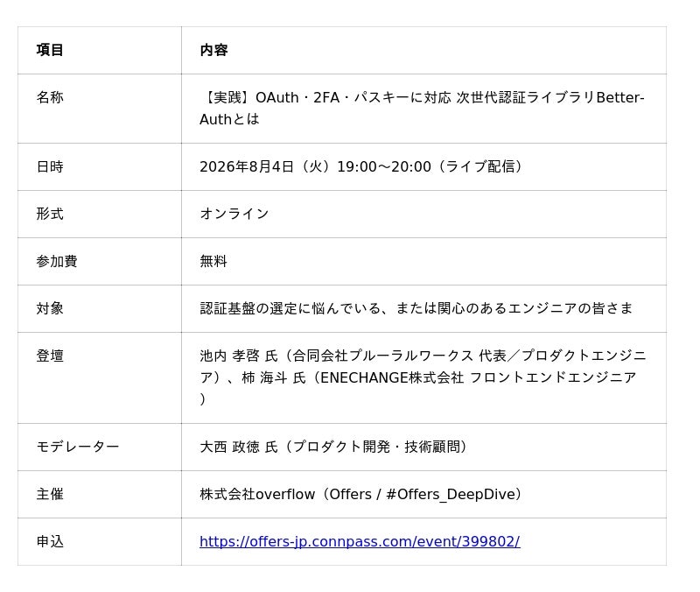The image size is (700, 592).
Task: Click the 無料 cell
Action: (213, 261)
